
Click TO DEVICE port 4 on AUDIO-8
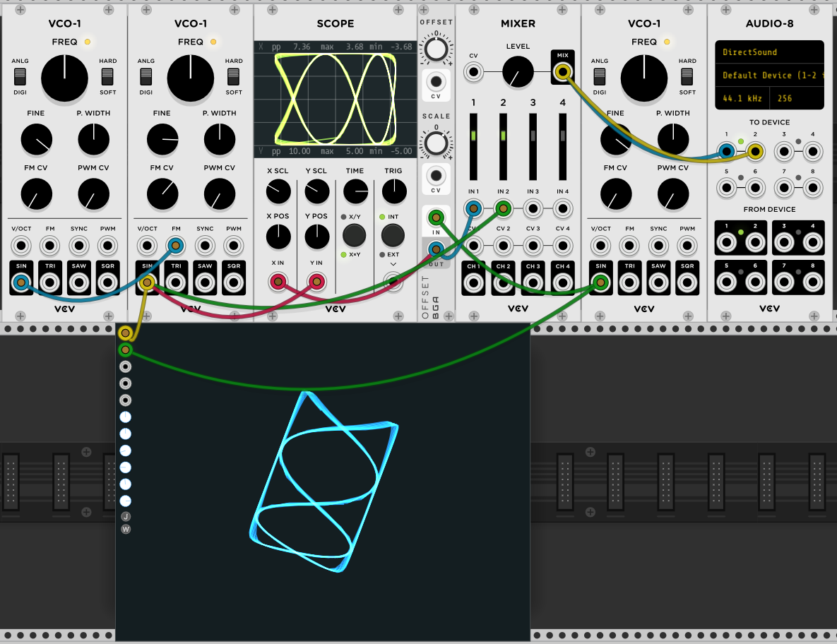click(x=813, y=152)
